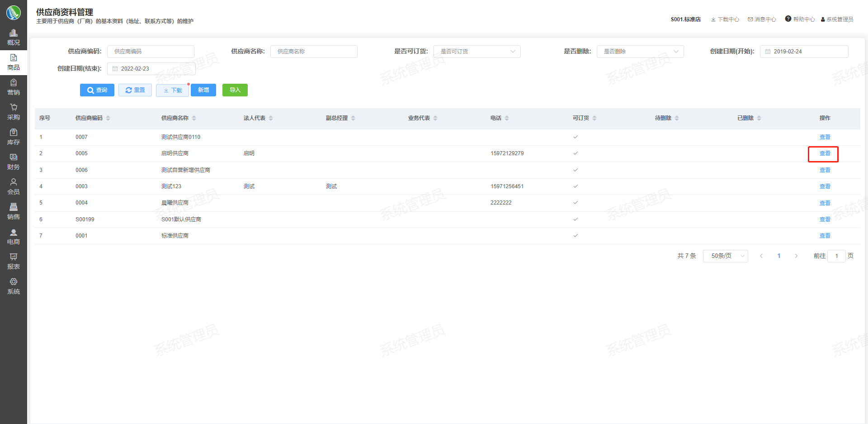Open the 创建日期(结束) date picker
This screenshot has width=868, height=424.
[x=151, y=69]
